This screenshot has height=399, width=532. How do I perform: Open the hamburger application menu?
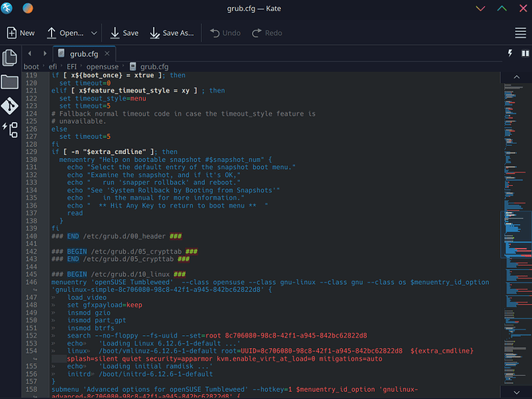(x=521, y=33)
